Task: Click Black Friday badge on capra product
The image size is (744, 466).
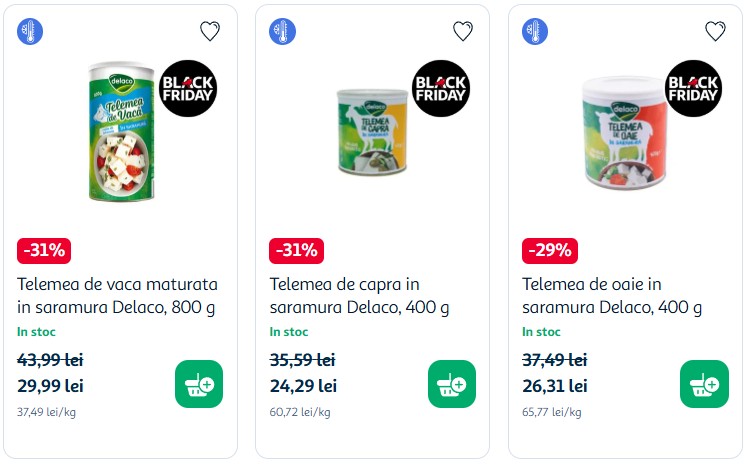Action: [441, 89]
